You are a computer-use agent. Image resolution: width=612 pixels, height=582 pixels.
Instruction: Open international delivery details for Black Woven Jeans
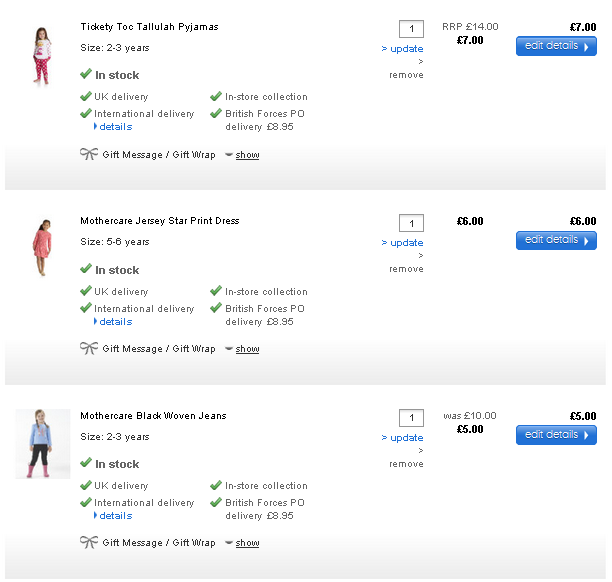point(115,516)
